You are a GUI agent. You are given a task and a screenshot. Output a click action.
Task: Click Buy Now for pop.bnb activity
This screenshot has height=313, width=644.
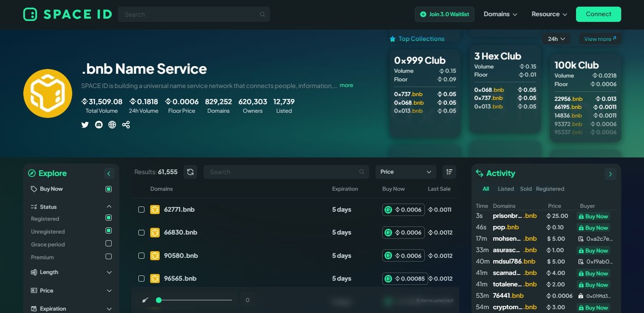[x=593, y=228]
